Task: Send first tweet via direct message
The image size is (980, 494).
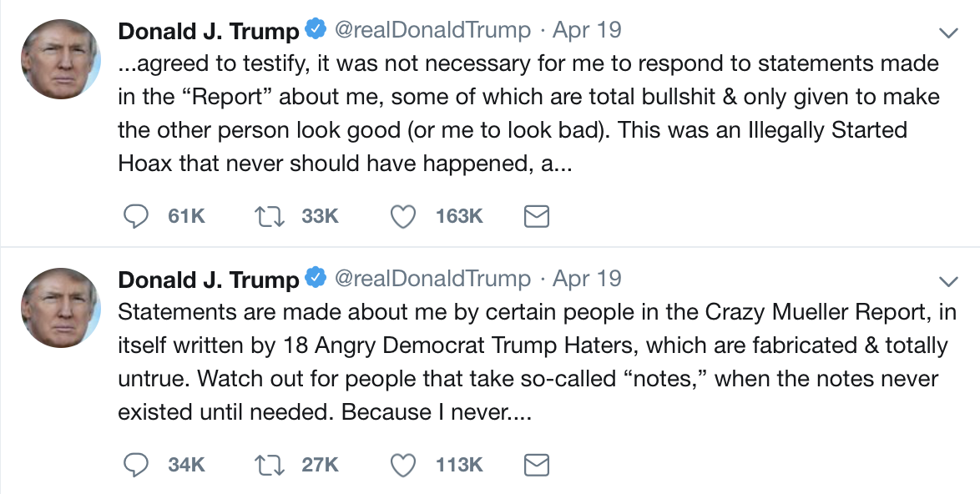Action: pos(536,216)
